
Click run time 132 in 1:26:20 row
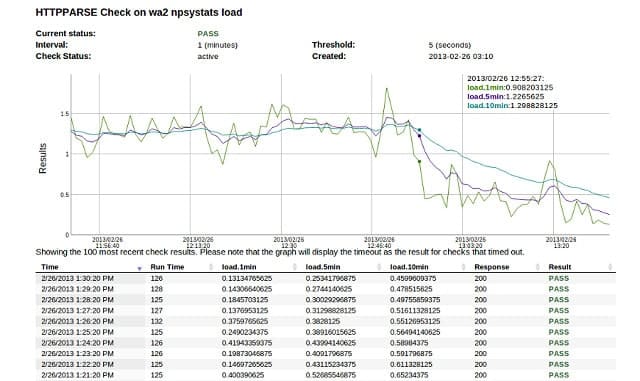(x=156, y=321)
